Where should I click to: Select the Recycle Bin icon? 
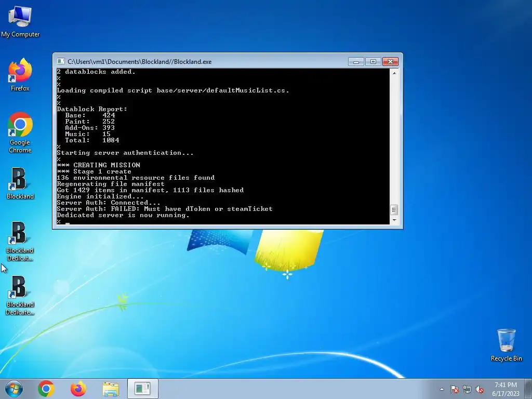coord(506,345)
